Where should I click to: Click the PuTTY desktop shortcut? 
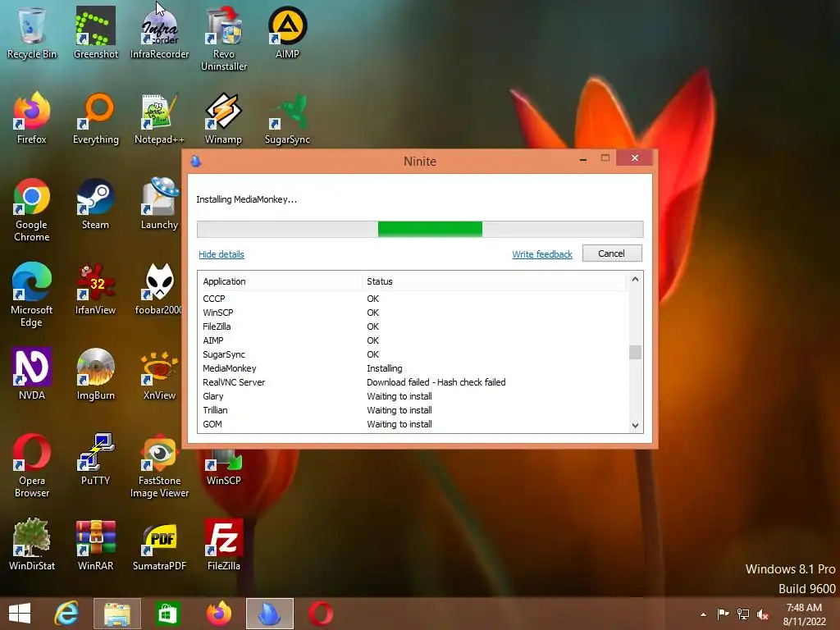(95, 459)
